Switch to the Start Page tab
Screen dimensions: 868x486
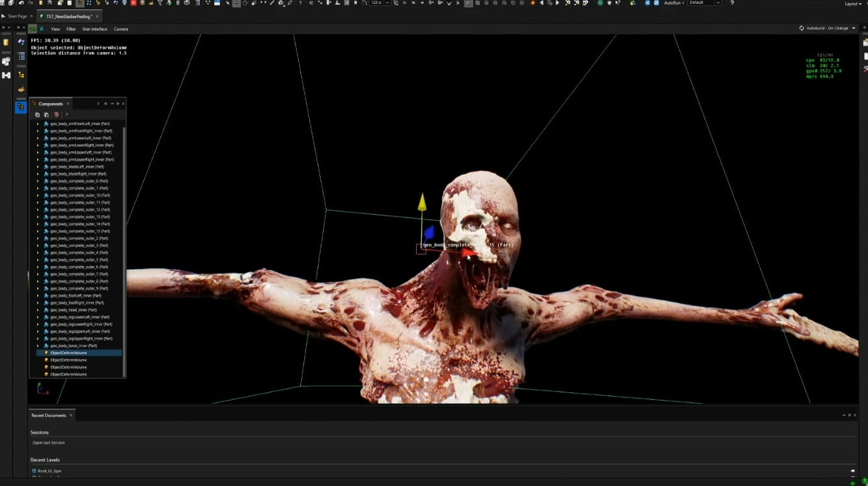pos(17,16)
